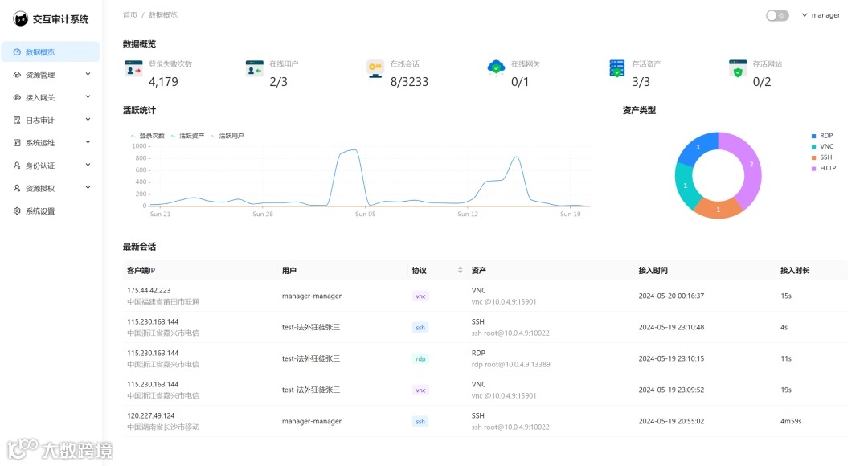Open the 资源管理 menu item
Image resolution: width=868 pixels, height=466 pixels.
point(51,75)
